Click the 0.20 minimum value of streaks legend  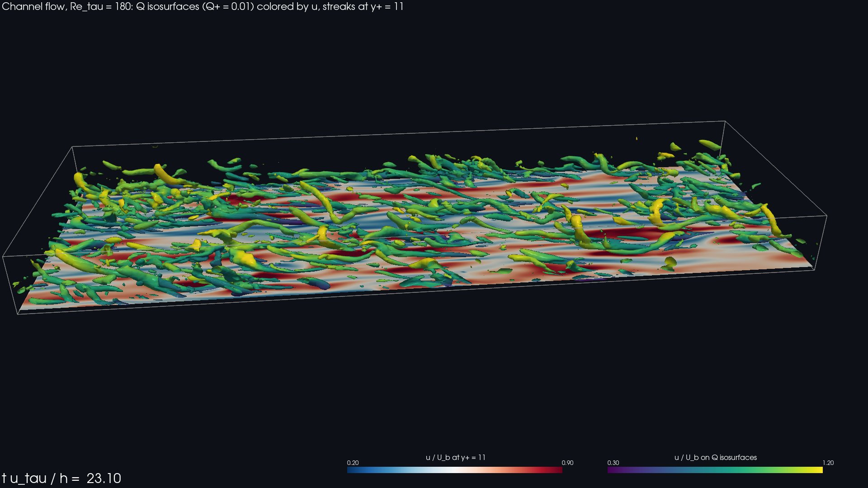[353, 463]
